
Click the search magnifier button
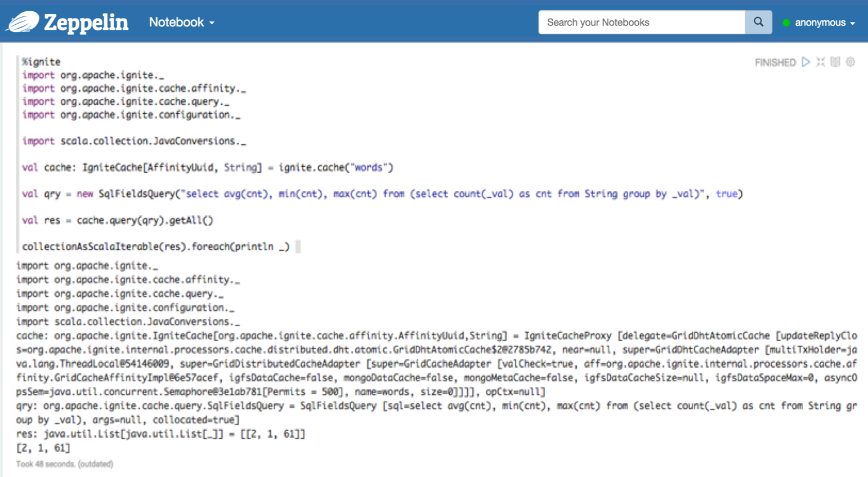pyautogui.click(x=758, y=23)
